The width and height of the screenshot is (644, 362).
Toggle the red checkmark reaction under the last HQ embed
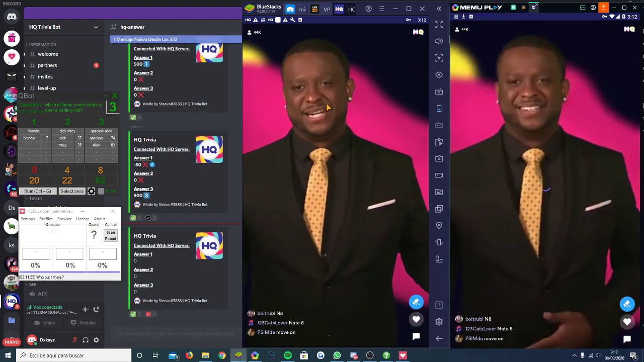click(150, 314)
